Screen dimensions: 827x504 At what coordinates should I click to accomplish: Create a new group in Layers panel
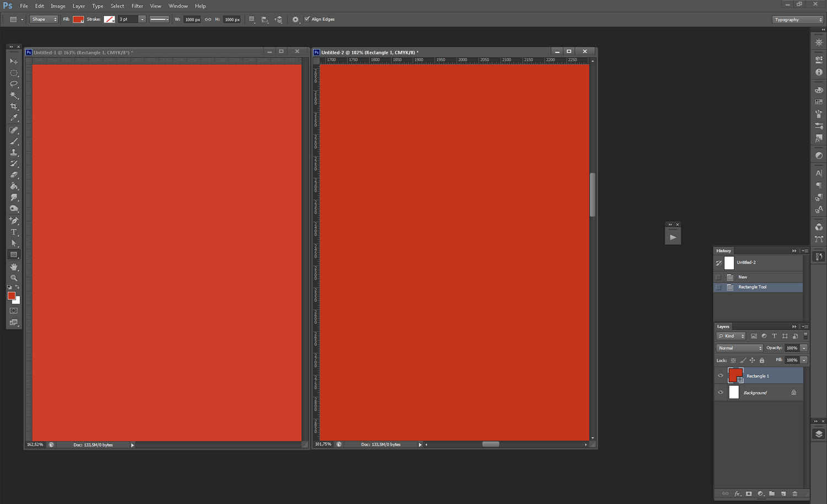click(772, 494)
